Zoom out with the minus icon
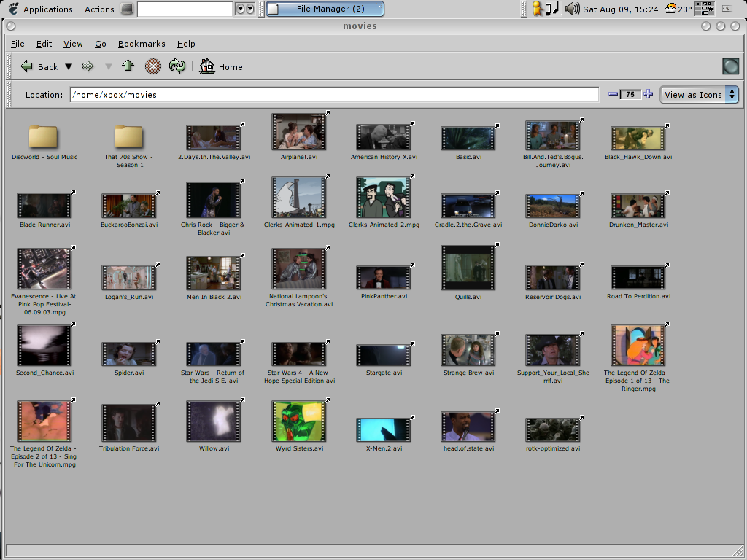The width and height of the screenshot is (747, 560). coord(613,94)
